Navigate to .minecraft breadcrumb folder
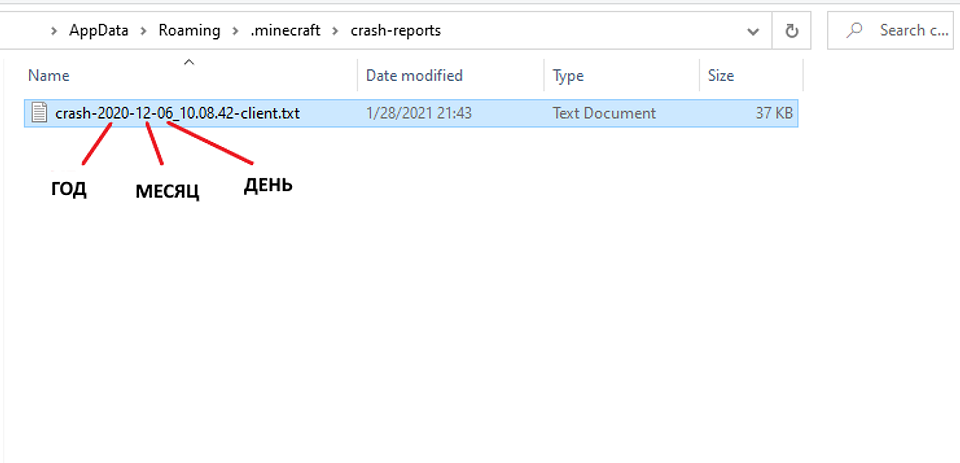The image size is (960, 463). click(285, 30)
